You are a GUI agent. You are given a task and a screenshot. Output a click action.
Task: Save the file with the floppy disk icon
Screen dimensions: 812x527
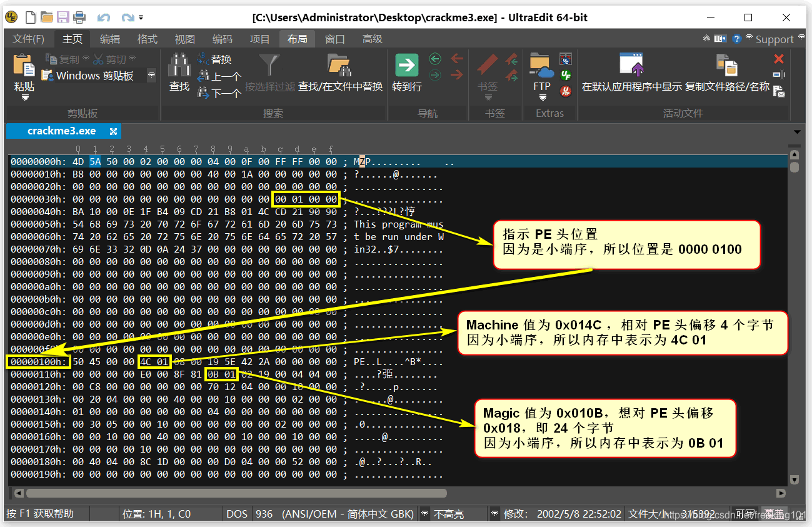[x=63, y=18]
